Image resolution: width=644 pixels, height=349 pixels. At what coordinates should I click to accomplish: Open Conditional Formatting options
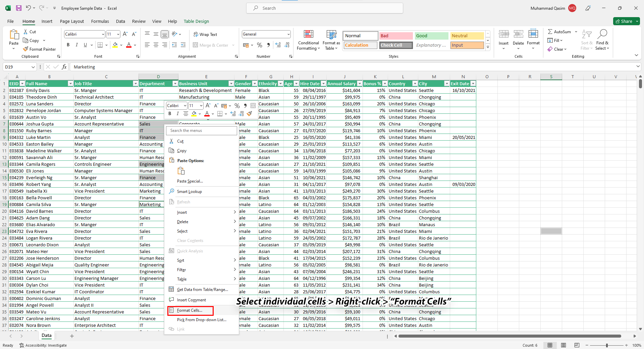pyautogui.click(x=308, y=40)
